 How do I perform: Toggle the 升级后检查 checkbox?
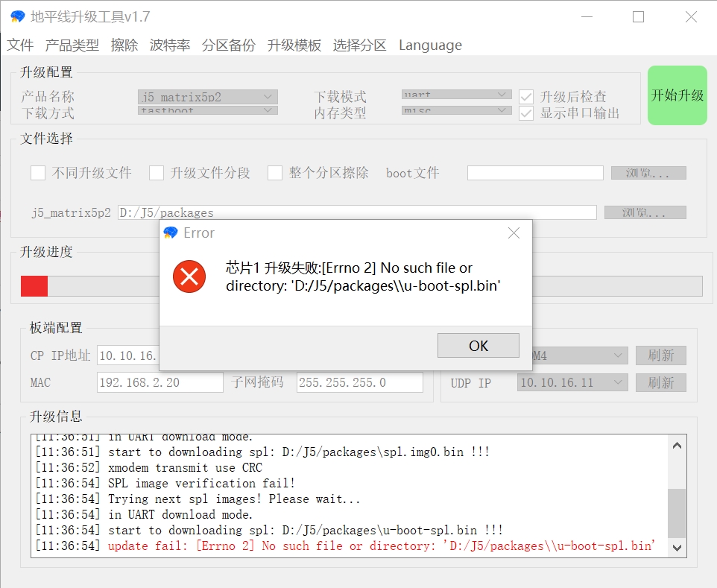tap(526, 97)
